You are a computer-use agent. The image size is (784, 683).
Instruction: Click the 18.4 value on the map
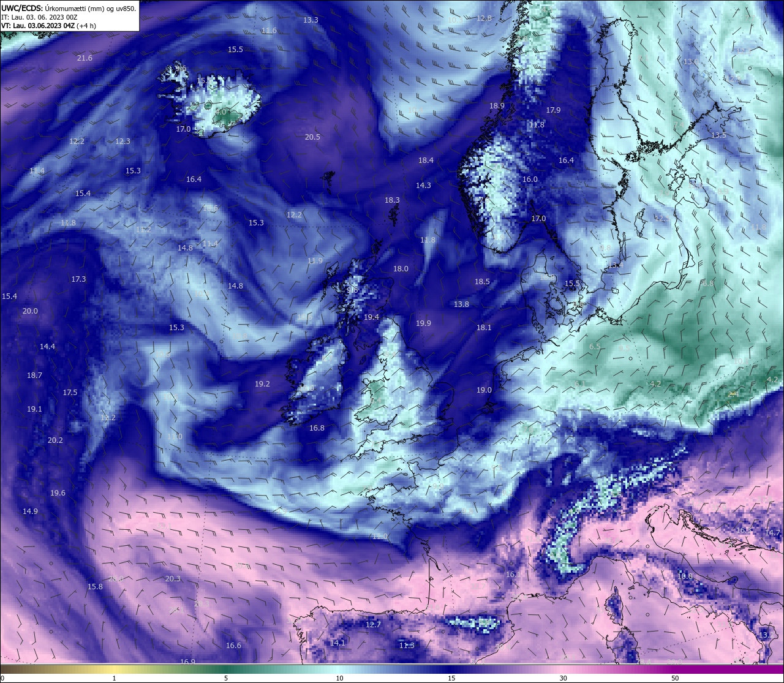tap(426, 160)
